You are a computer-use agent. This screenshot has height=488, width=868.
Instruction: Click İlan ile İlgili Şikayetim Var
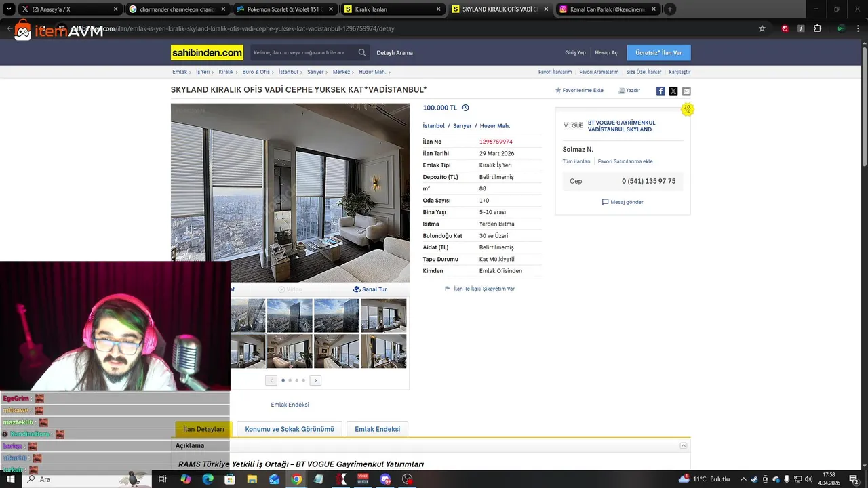tap(479, 289)
